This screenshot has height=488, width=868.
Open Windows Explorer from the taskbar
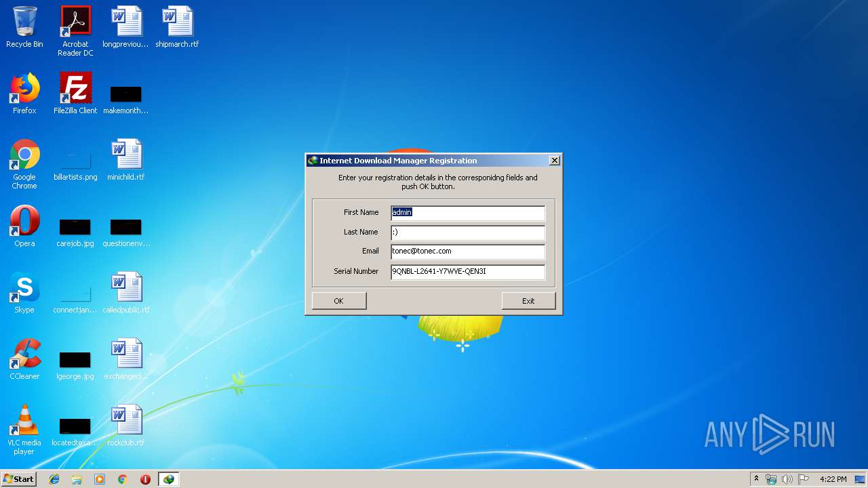tap(77, 479)
